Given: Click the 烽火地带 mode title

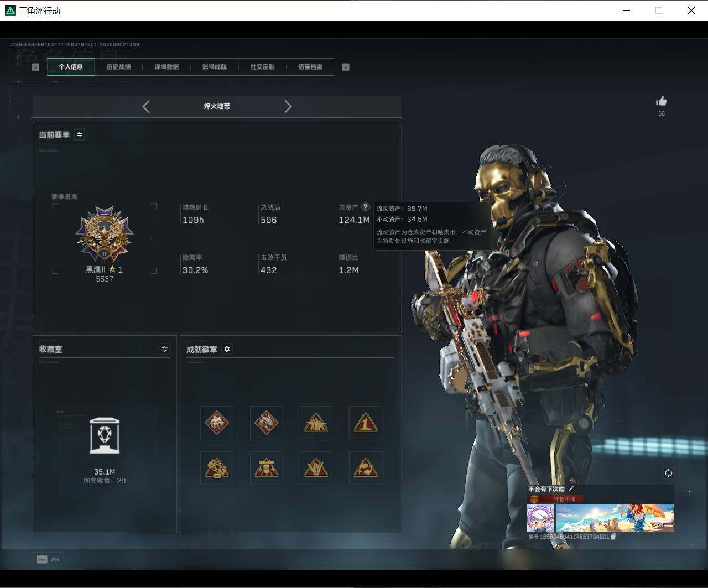Looking at the screenshot, I should tap(217, 106).
